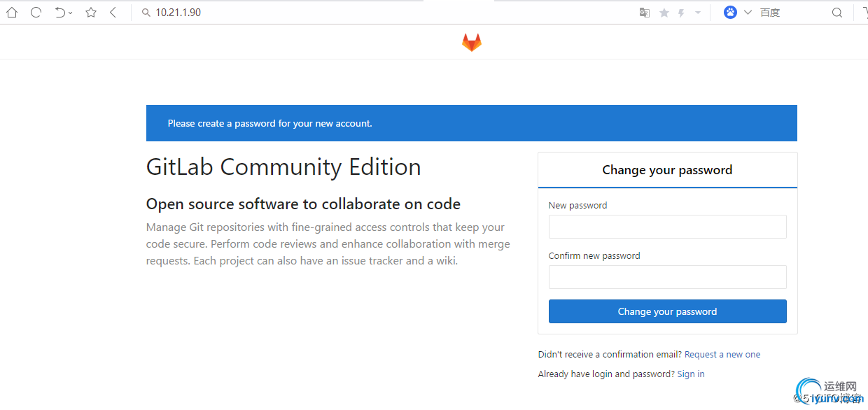Click the 'Didn't receive a confirmation email?' text

click(610, 355)
